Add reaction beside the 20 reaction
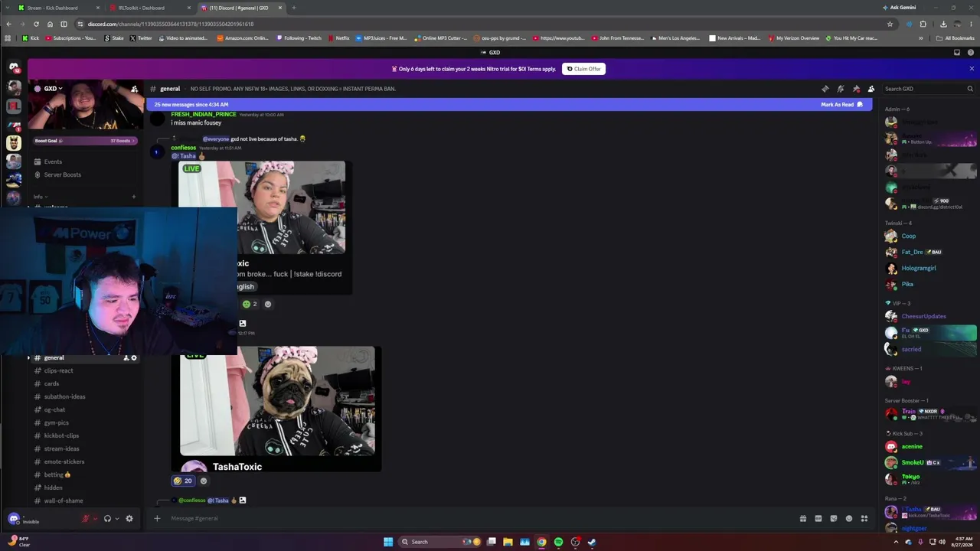Image resolution: width=980 pixels, height=551 pixels. coord(204,481)
